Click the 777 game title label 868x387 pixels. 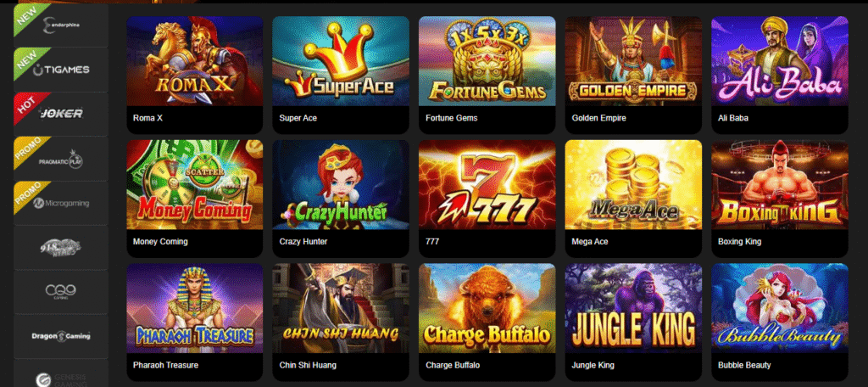coord(432,242)
